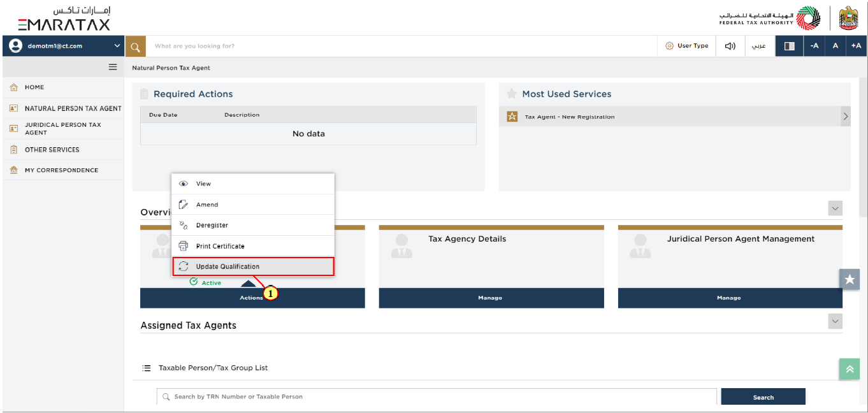Switch the language to Arabic

[759, 46]
